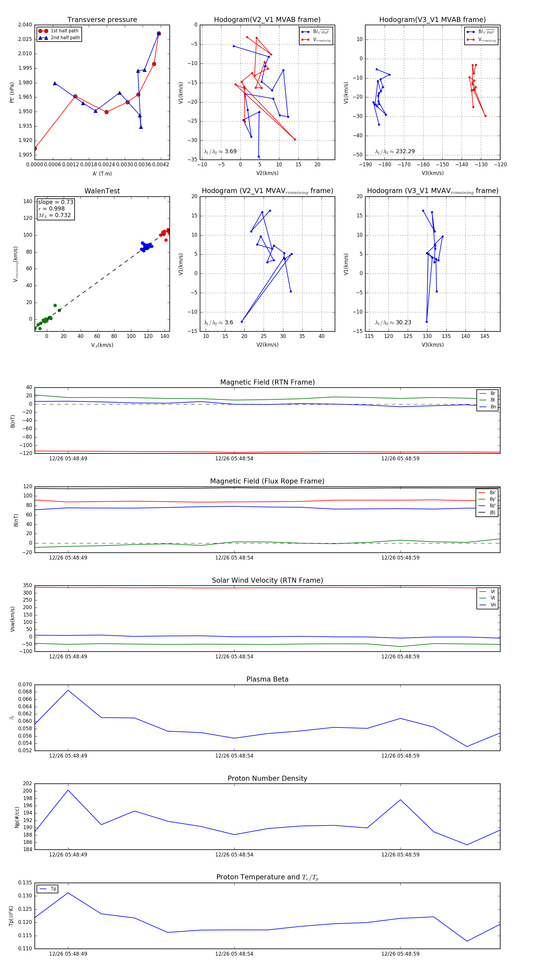
Task: Select the eigenvalue ratio value 30.23
Action: pos(403,322)
